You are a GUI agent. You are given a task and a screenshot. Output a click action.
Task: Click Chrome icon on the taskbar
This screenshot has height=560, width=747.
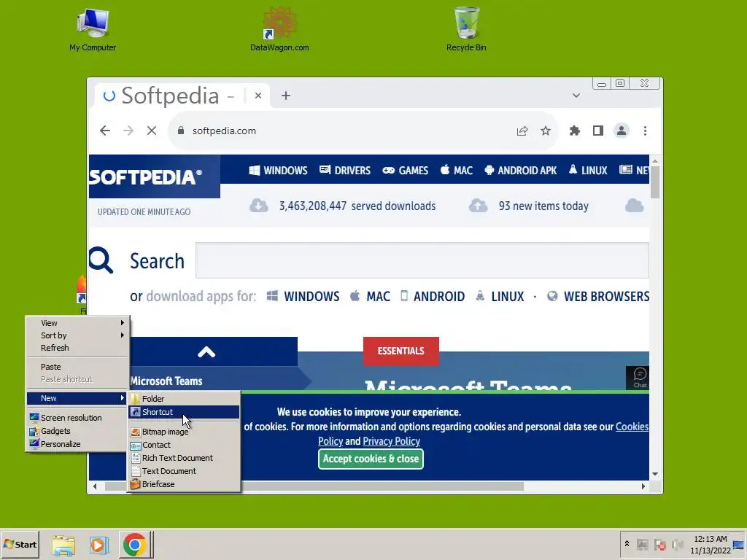[x=135, y=545]
